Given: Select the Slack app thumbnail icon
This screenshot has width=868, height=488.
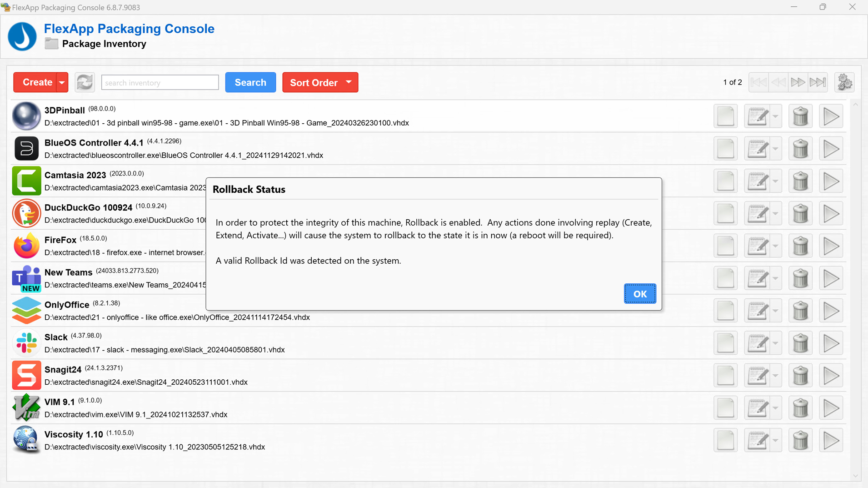Looking at the screenshot, I should [x=26, y=343].
